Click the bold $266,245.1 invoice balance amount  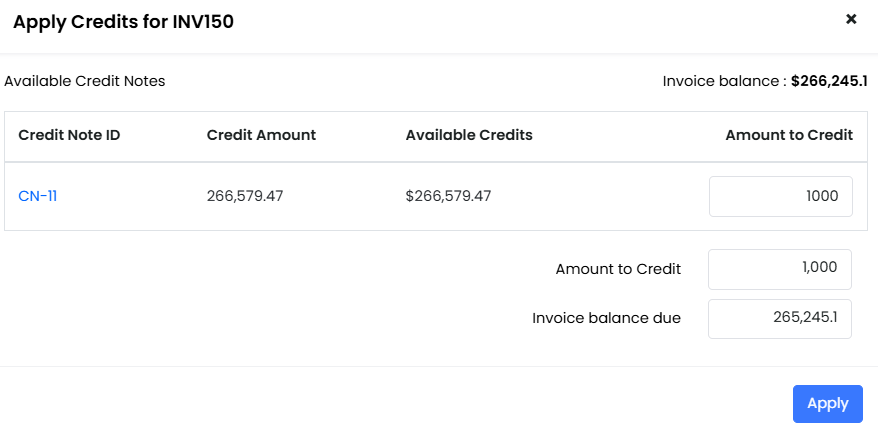click(828, 81)
